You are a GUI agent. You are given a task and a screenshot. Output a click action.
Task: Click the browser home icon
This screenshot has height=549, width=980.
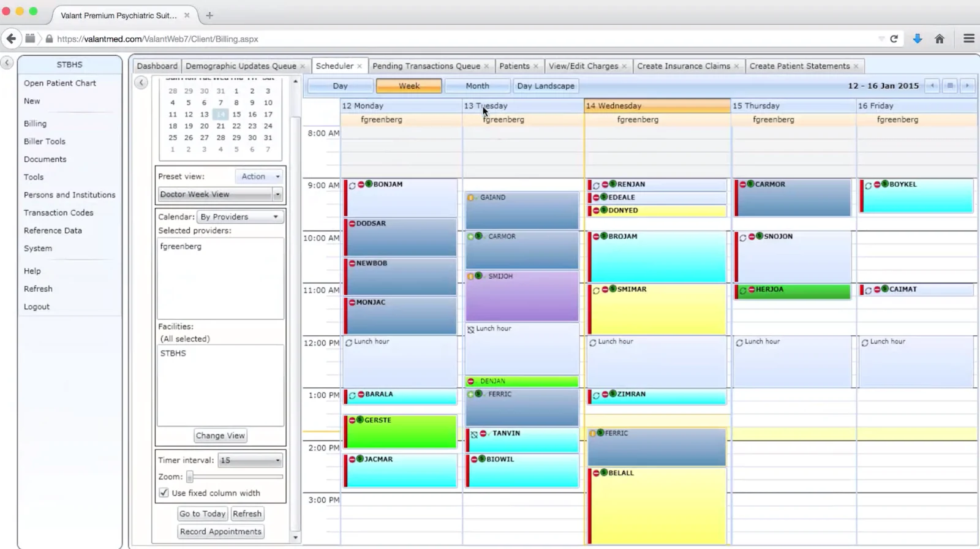tap(940, 39)
